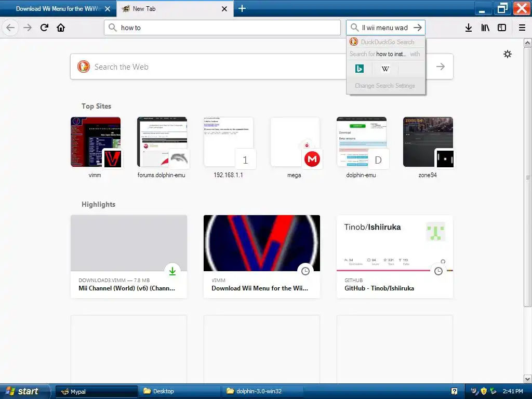Select the New Tab tab
The height and width of the screenshot is (399, 532).
tap(175, 9)
